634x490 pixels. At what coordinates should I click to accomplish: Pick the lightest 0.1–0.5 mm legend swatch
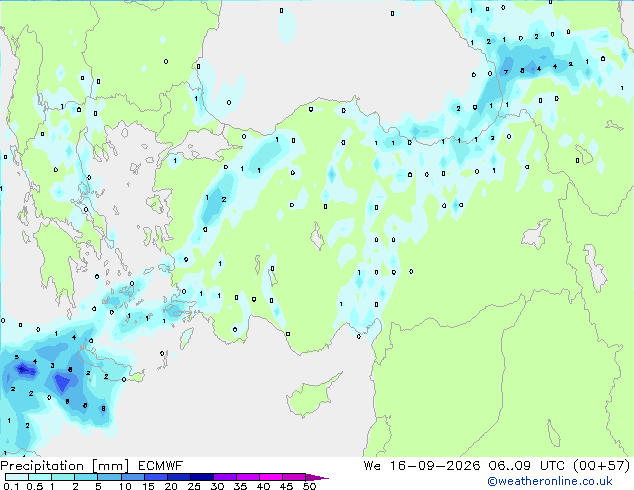click(17, 477)
